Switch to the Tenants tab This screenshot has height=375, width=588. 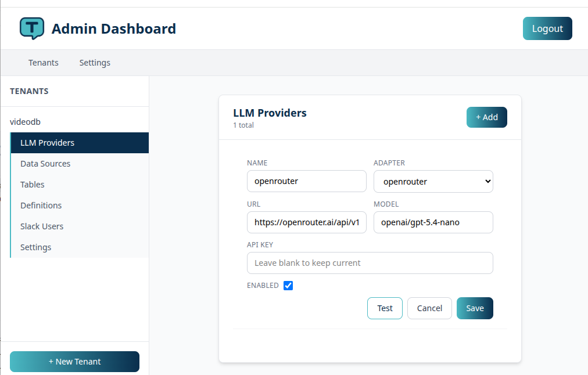click(x=43, y=62)
